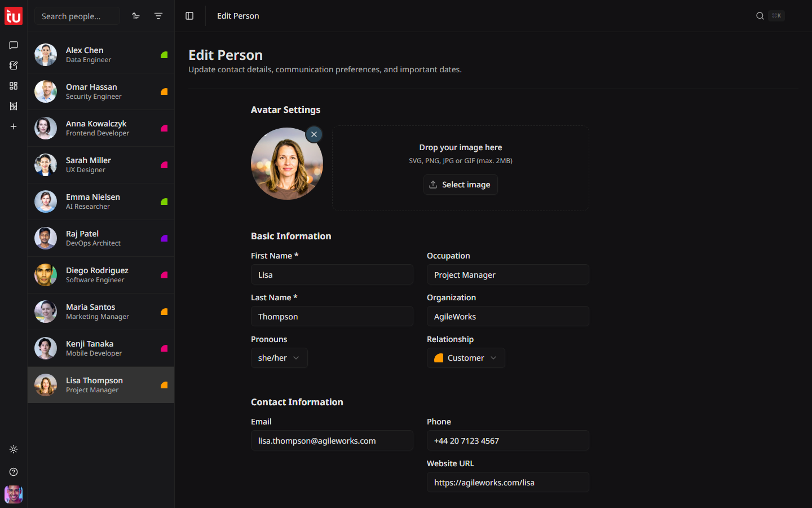The height and width of the screenshot is (508, 812).
Task: Open the dashboard grid icon in sidebar
Action: tap(14, 86)
